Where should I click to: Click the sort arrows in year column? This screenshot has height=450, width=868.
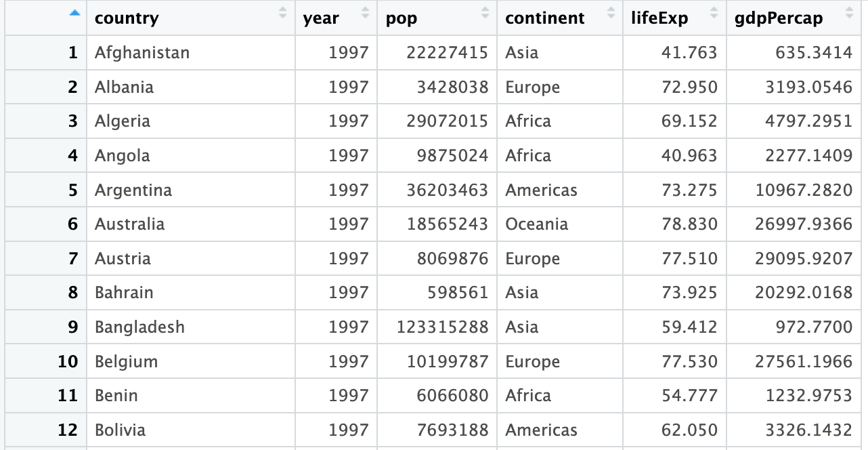[x=366, y=13]
